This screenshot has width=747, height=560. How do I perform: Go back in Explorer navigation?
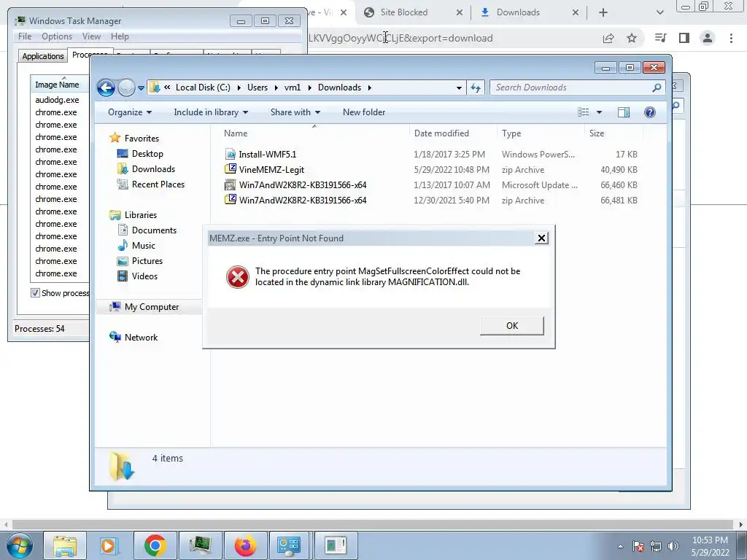pyautogui.click(x=106, y=87)
